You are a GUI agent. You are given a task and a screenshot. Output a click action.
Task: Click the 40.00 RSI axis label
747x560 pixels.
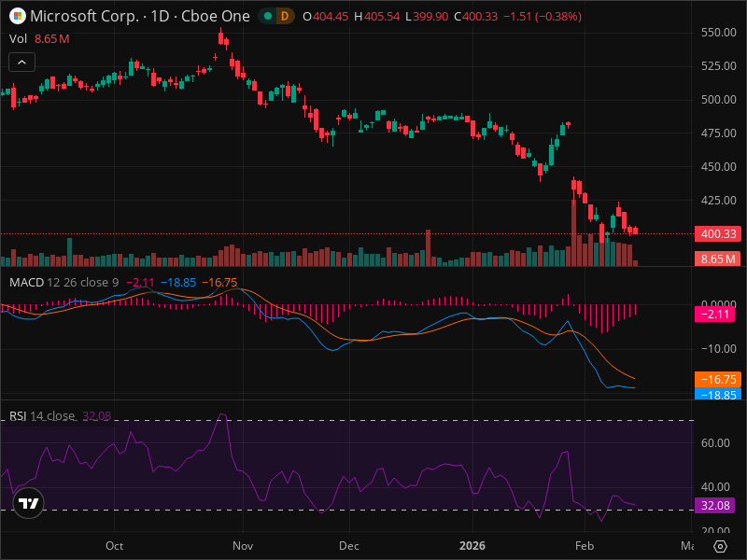coord(715,486)
